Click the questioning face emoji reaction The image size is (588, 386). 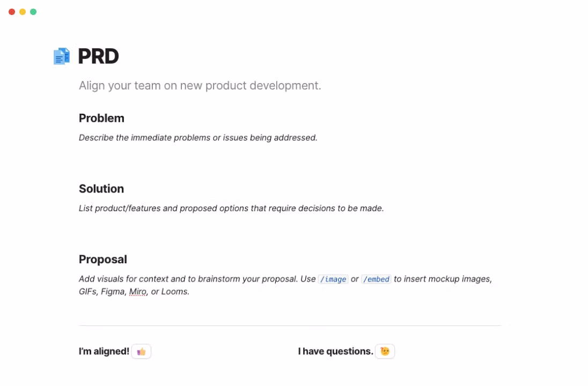[385, 352]
